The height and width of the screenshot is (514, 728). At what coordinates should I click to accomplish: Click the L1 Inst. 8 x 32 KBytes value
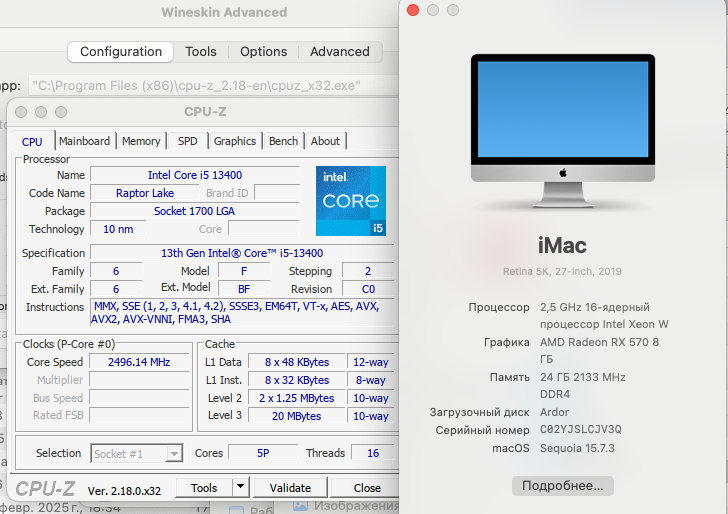[297, 380]
